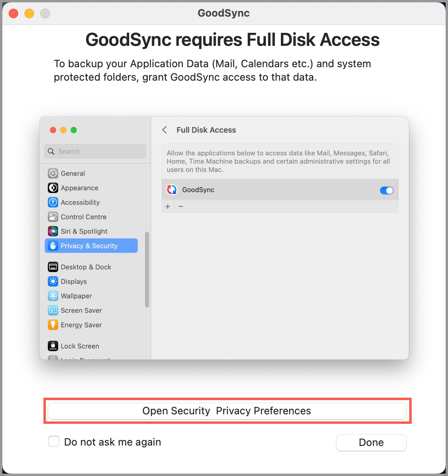The width and height of the screenshot is (448, 476).
Task: Select the Appearance icon in sidebar
Action: [x=53, y=188]
